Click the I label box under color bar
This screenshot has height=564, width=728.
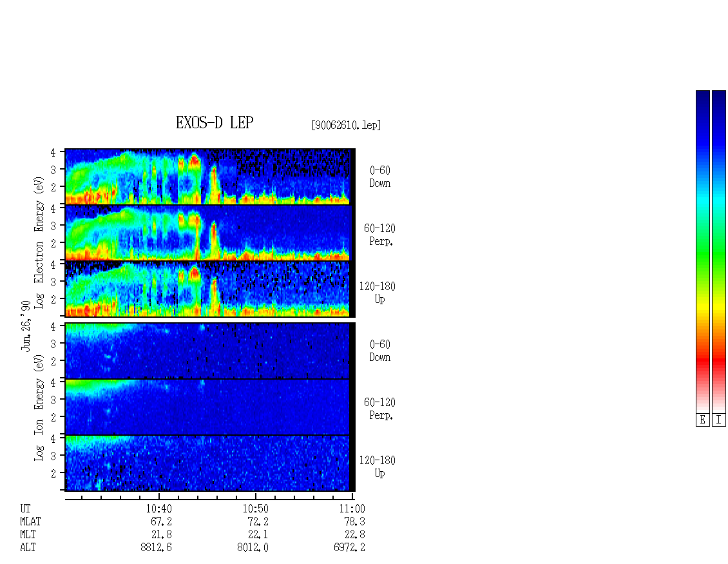(x=719, y=420)
